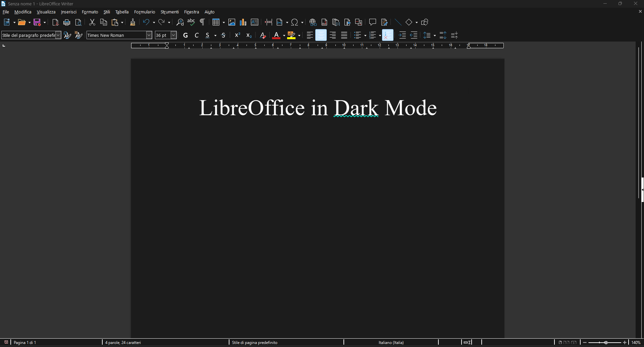Insert hyperlink icon
Screen dimensions: 644x347
(x=313, y=22)
